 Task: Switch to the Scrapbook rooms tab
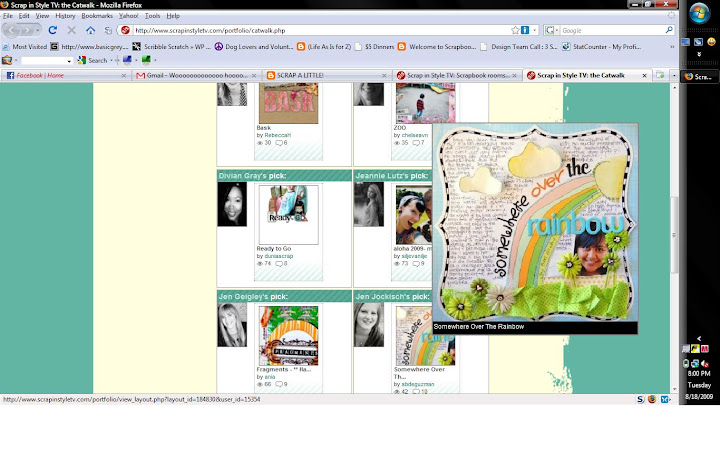456,75
